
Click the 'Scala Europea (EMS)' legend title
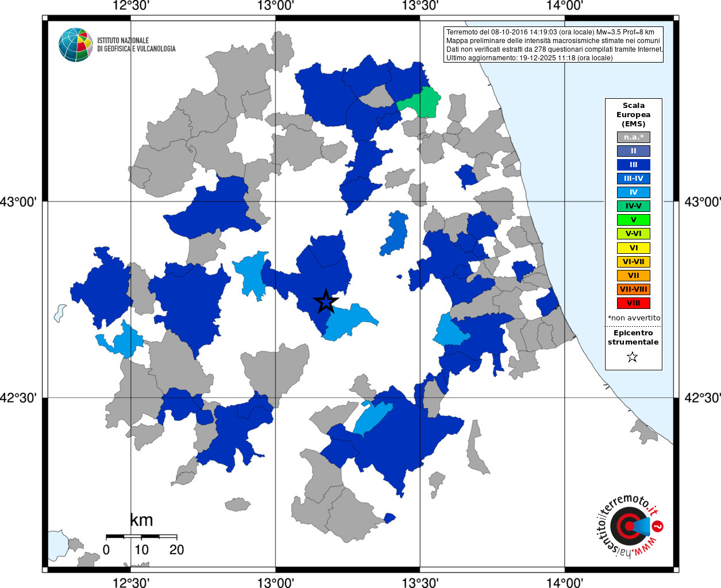tap(633, 114)
